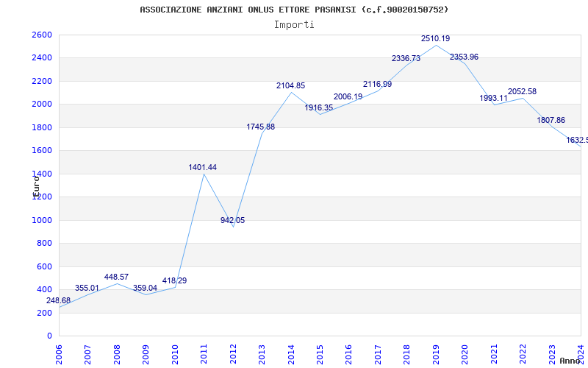The image size is (588, 368).
Task: Click x-axis year label 2022
Action: [523, 354]
